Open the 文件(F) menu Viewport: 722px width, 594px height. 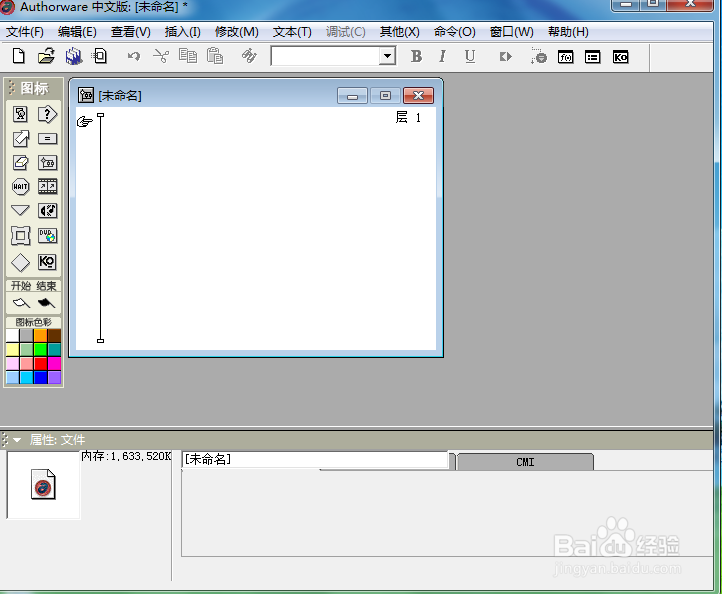coord(25,32)
